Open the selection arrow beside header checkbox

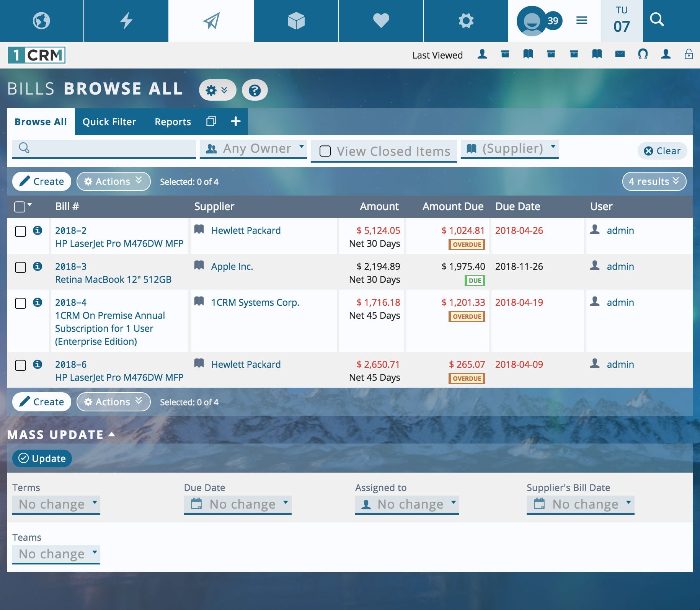click(30, 205)
